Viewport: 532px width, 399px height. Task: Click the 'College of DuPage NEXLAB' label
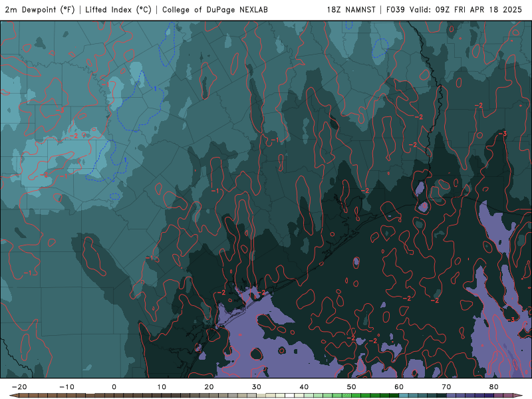215,10
